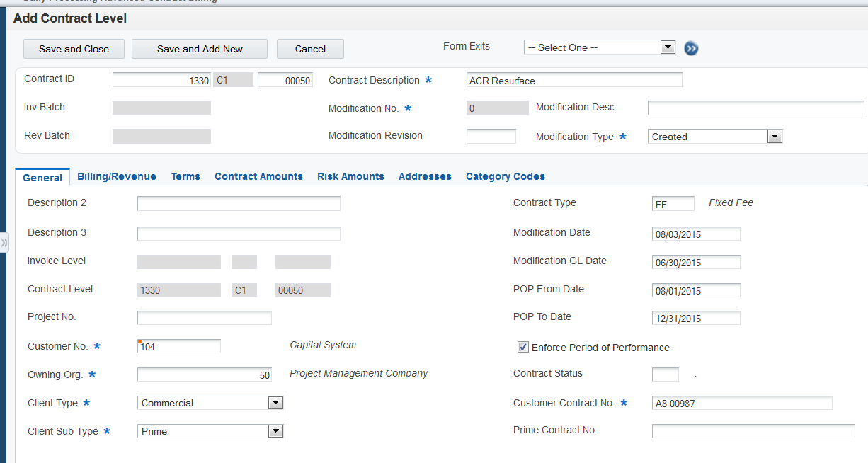Open the Client Type dropdown
The height and width of the screenshot is (463, 868).
tap(210, 403)
